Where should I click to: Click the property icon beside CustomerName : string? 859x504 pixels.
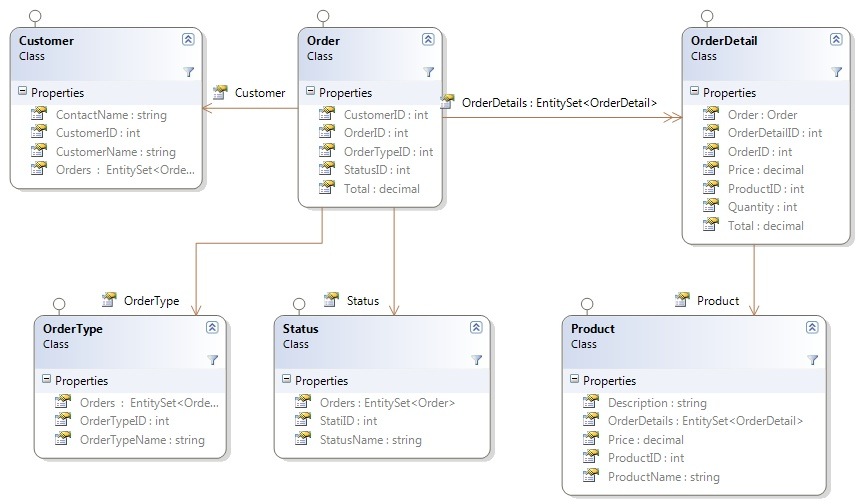click(39, 150)
